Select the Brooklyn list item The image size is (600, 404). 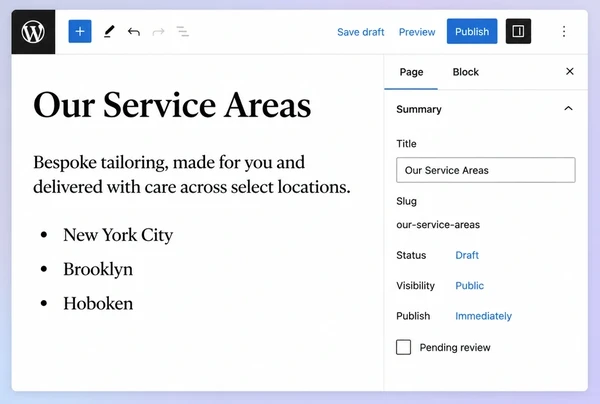98,269
